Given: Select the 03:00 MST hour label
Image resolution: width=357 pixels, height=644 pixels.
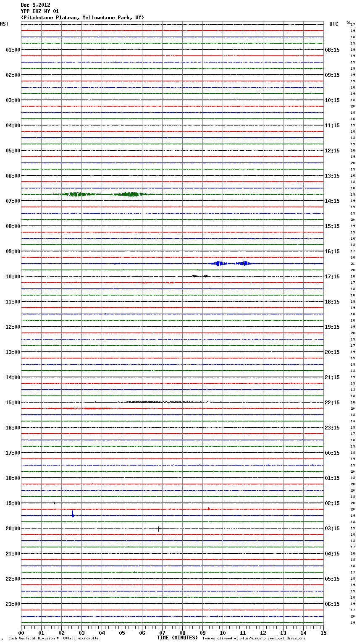Looking at the screenshot, I should click(x=13, y=100).
